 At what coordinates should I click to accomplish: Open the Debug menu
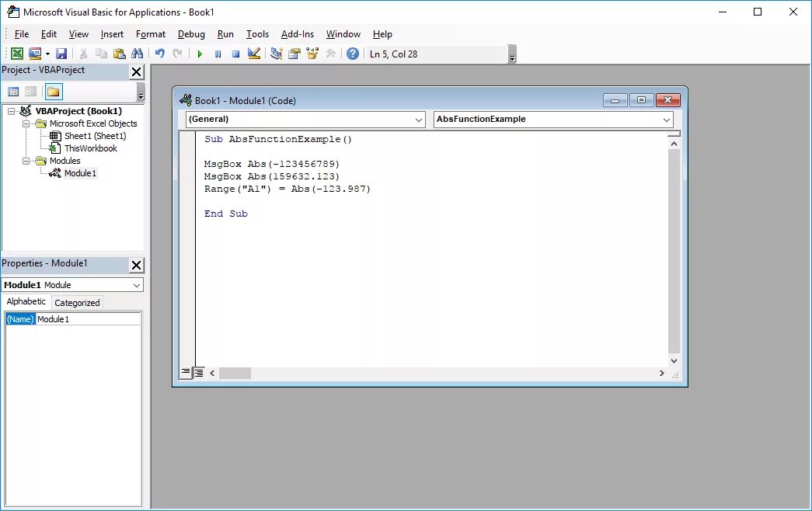tap(191, 34)
